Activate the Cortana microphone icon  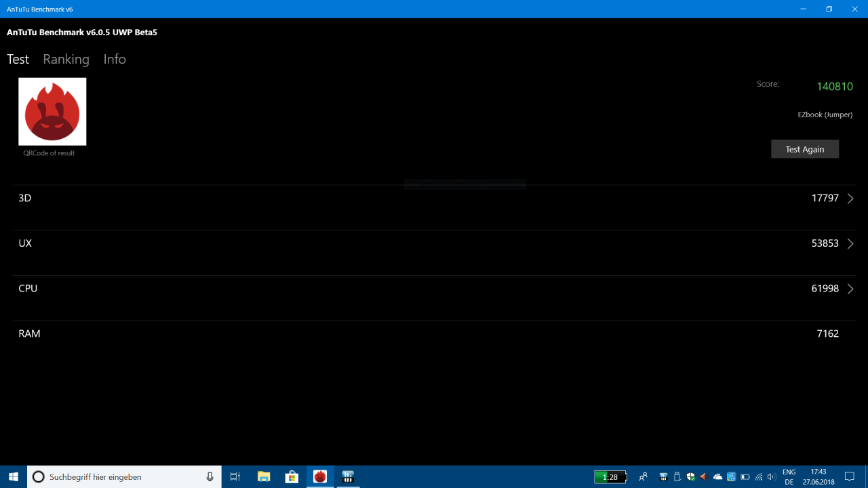pos(210,476)
